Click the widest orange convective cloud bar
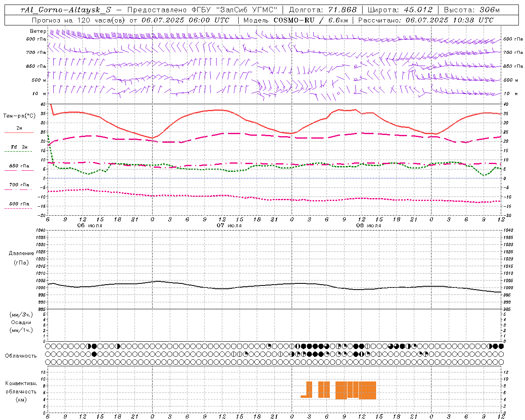Viewport: 525px width, 420px height. [x=367, y=390]
